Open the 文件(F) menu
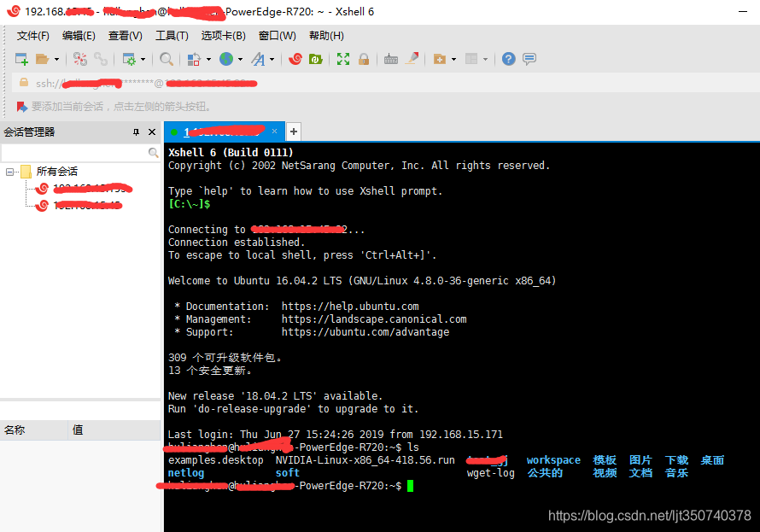The image size is (760, 532). (x=33, y=36)
